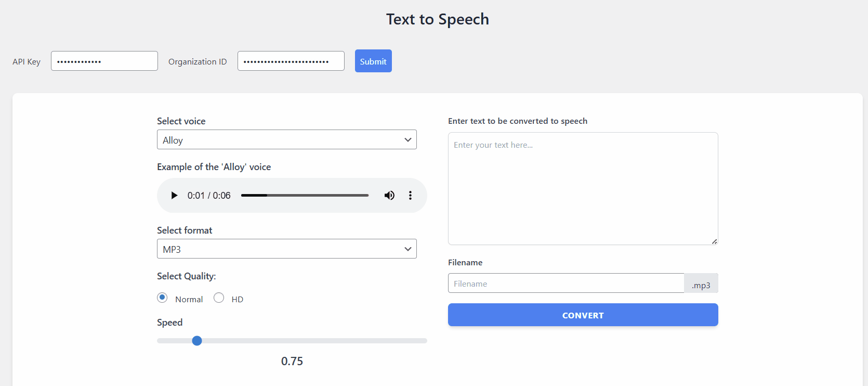Open the Select format dropdown

(x=286, y=249)
